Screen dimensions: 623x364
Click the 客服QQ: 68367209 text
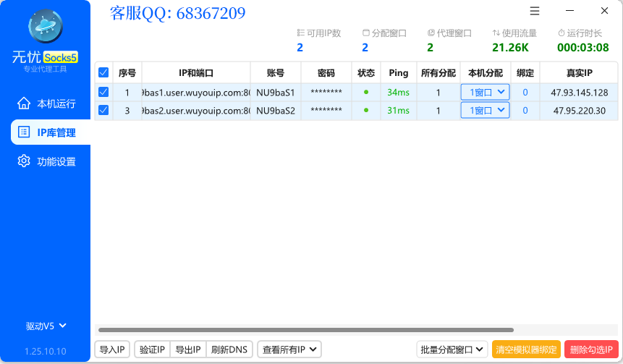tap(177, 13)
